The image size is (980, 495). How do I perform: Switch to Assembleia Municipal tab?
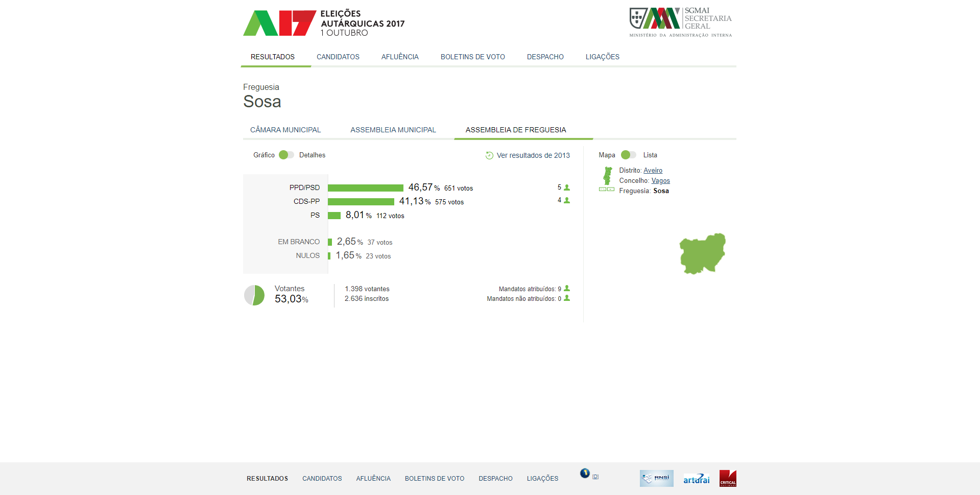click(393, 130)
